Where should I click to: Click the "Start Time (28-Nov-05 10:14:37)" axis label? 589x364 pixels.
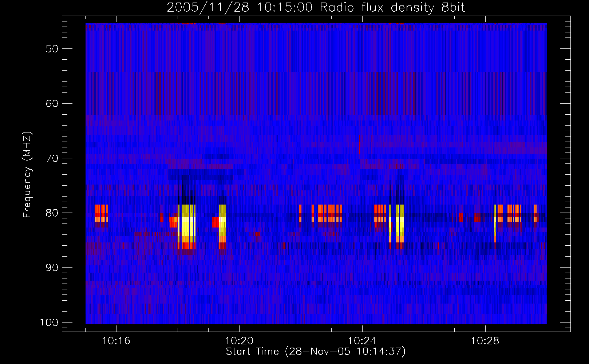point(316,352)
